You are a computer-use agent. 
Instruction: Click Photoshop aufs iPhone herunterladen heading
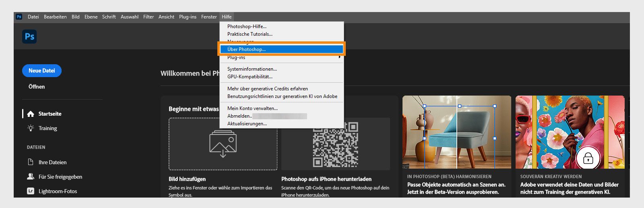pyautogui.click(x=326, y=179)
